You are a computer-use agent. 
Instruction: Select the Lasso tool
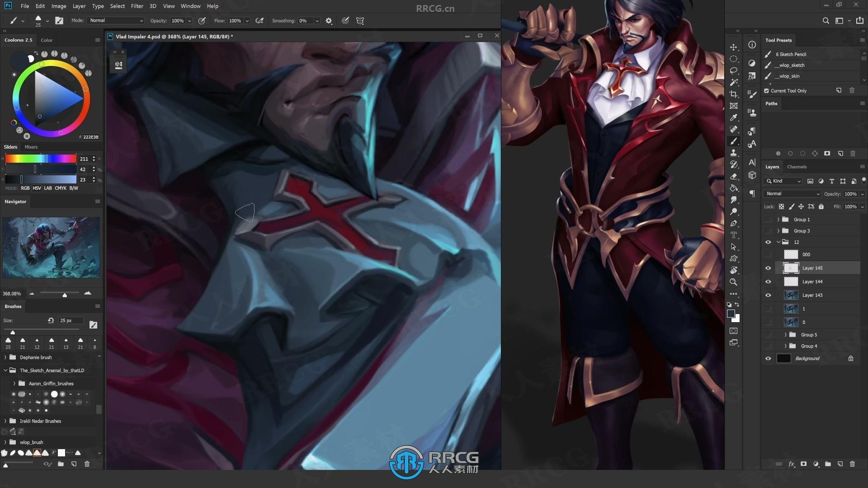click(734, 70)
